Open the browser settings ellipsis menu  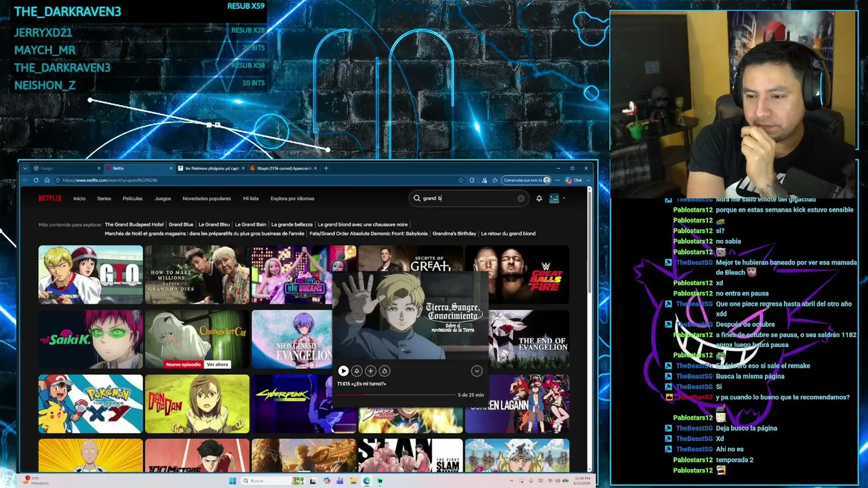tap(556, 180)
